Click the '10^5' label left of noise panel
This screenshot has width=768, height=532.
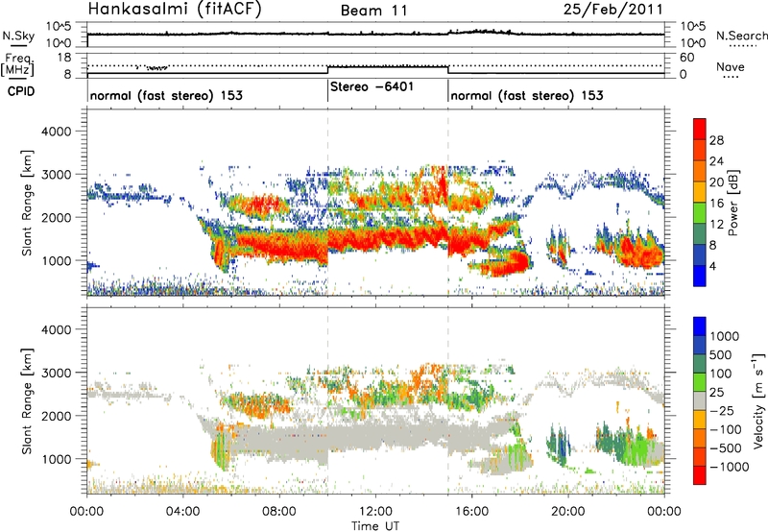pos(59,27)
